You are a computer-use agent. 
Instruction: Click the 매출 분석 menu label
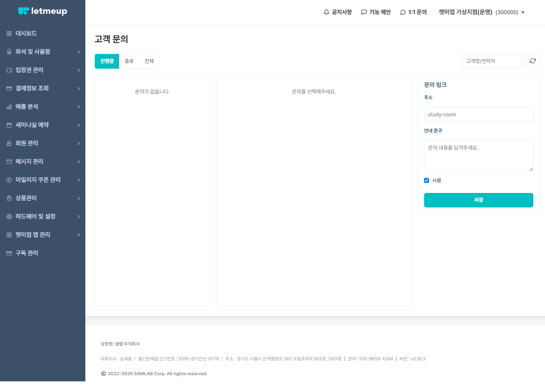tap(27, 107)
